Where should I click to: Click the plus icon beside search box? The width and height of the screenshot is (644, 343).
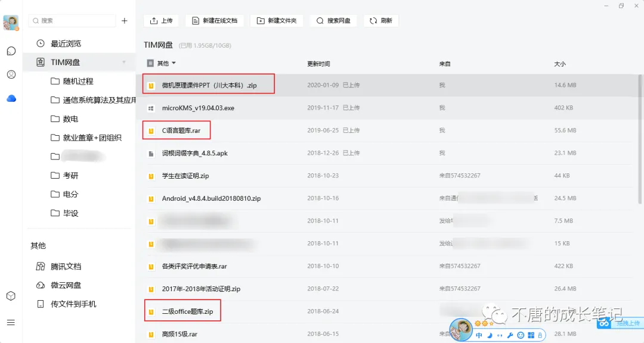pyautogui.click(x=125, y=20)
